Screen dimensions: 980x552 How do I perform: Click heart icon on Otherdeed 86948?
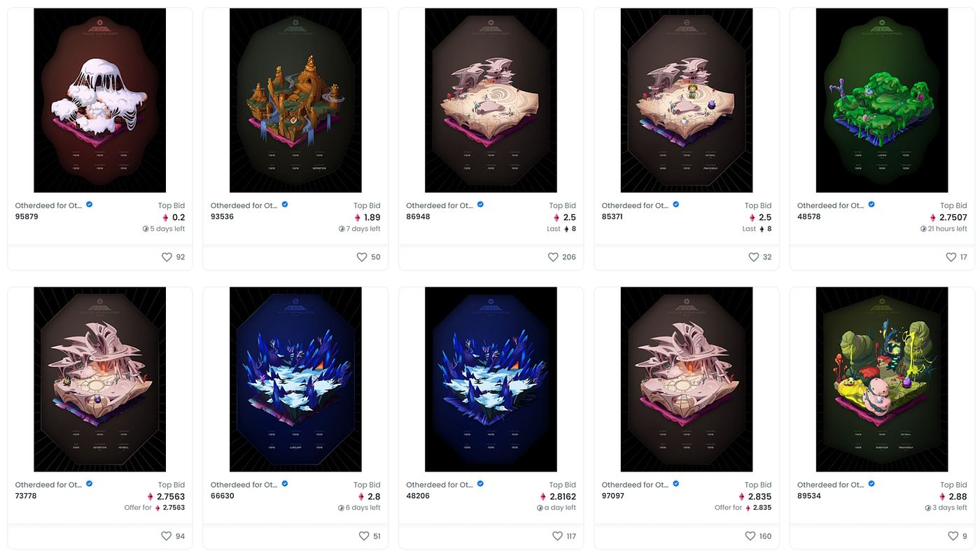[x=553, y=257]
